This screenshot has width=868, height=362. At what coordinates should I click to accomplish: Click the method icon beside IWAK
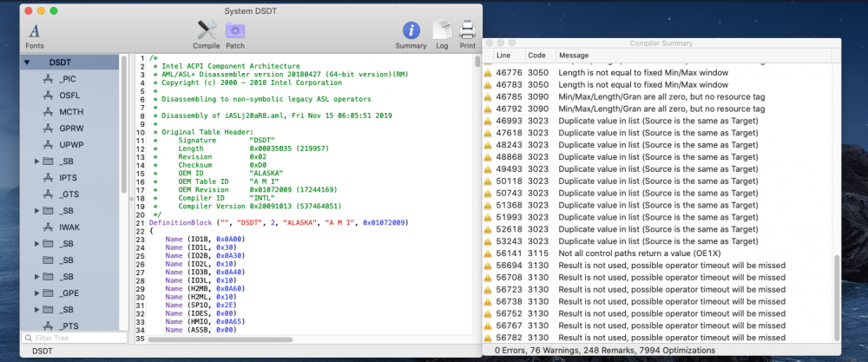pos(49,227)
